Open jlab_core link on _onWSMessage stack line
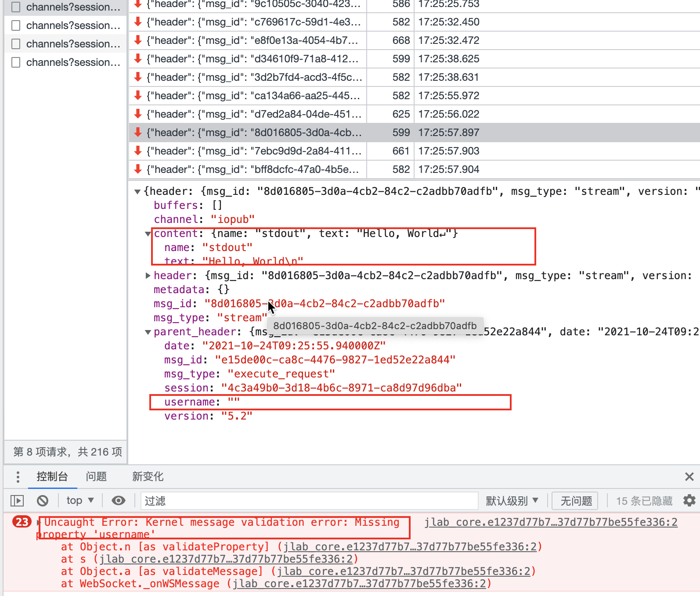The width and height of the screenshot is (700, 596). click(x=359, y=584)
